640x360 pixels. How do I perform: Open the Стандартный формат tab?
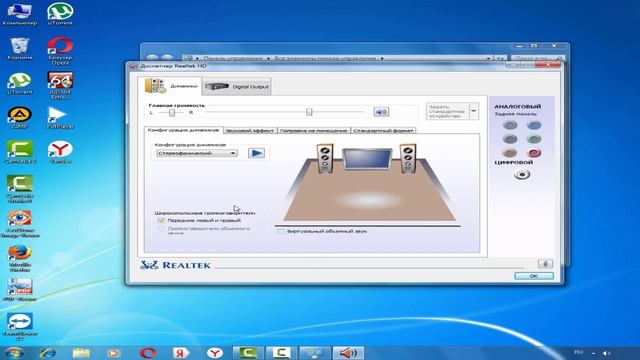tap(383, 131)
